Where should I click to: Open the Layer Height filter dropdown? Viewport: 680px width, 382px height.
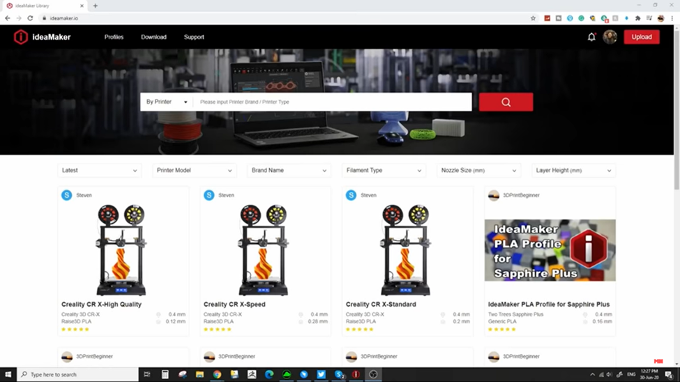574,170
